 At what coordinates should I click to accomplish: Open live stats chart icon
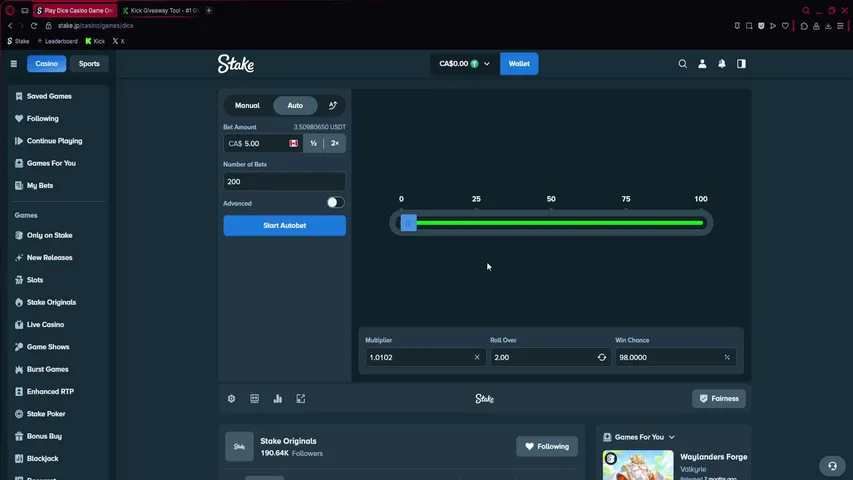(277, 399)
